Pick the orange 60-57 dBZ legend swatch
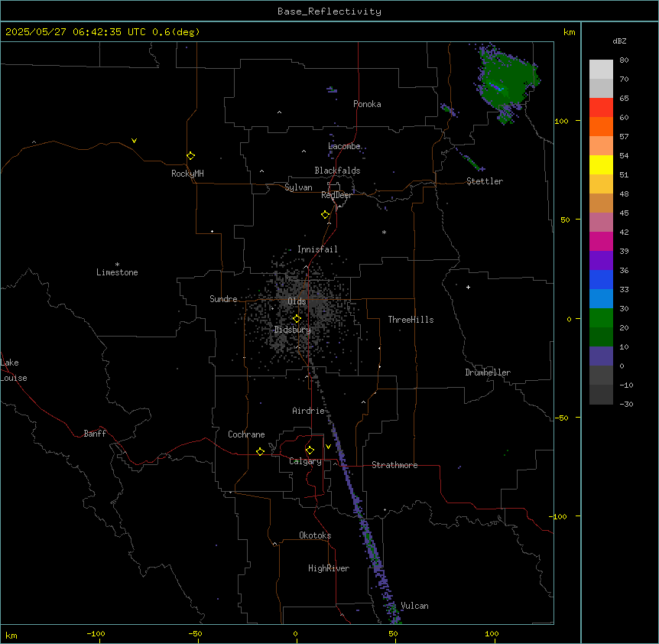The width and height of the screenshot is (659, 644). point(601,126)
